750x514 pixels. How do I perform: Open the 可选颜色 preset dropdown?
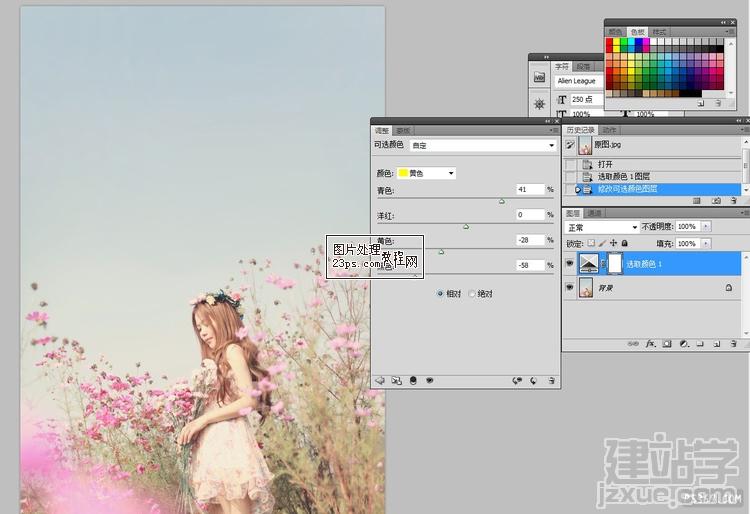pyautogui.click(x=483, y=145)
